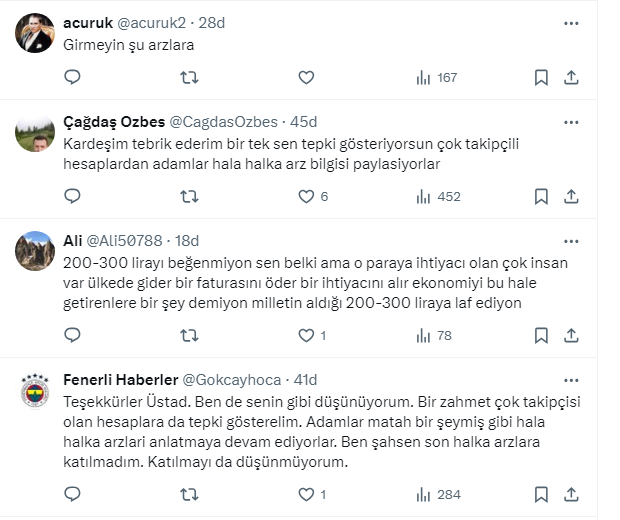The width and height of the screenshot is (620, 520).
Task: Open more menu on Çağdaş Ozbes tweet
Action: coord(571,122)
